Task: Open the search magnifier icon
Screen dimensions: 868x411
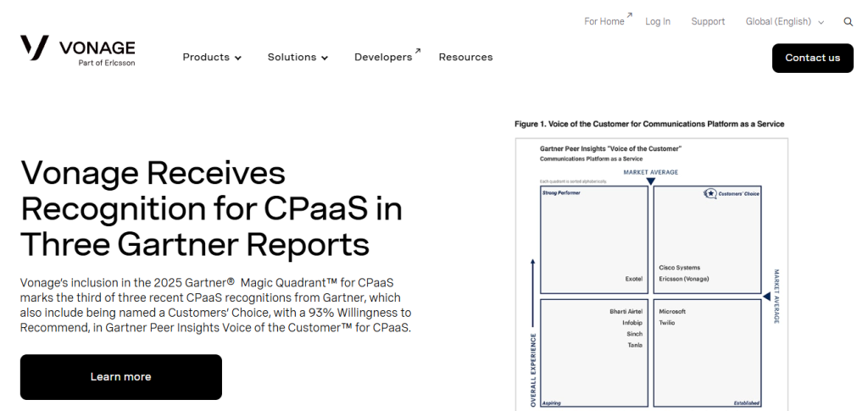Action: 849,22
